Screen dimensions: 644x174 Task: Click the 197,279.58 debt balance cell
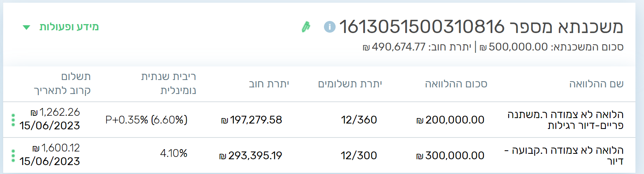(x=252, y=120)
